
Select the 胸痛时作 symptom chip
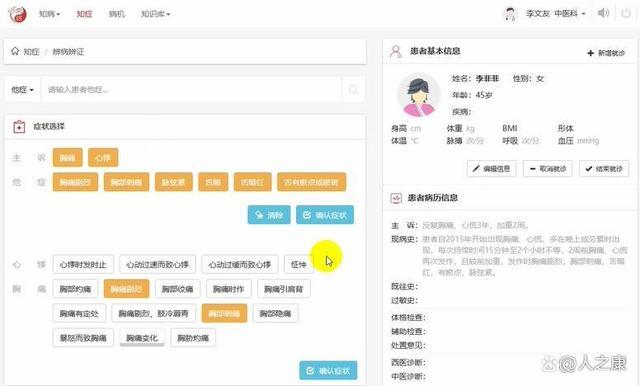coord(229,289)
